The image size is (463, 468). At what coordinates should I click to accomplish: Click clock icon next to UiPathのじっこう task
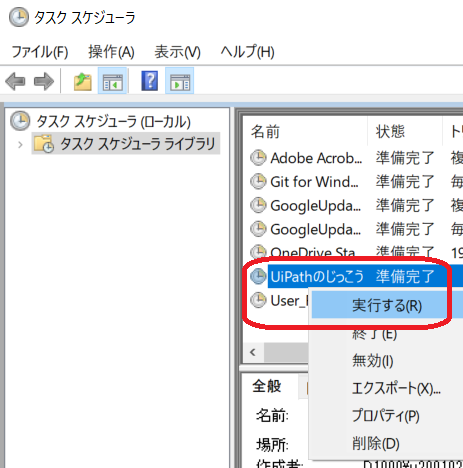tap(258, 276)
